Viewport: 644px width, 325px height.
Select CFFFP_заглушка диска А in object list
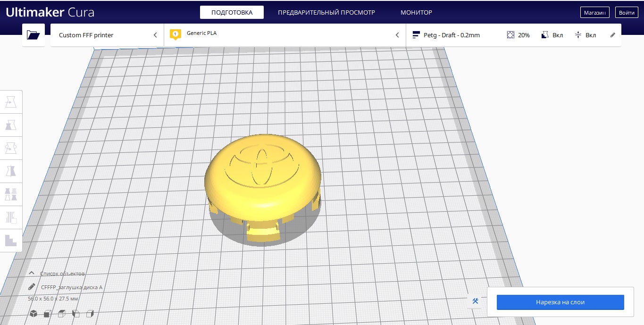(72, 287)
